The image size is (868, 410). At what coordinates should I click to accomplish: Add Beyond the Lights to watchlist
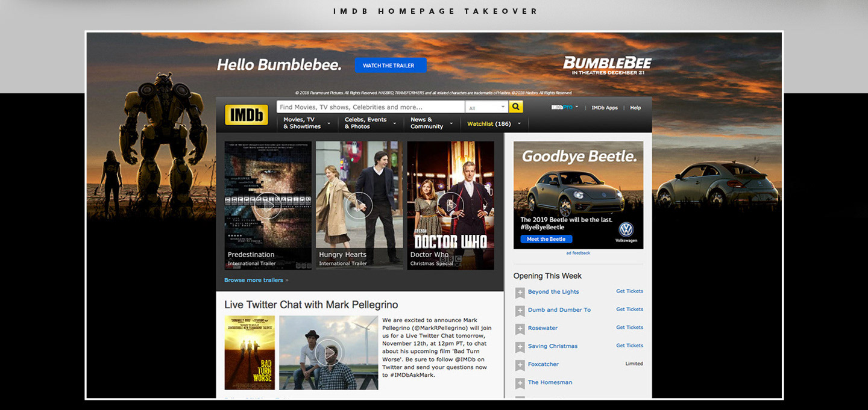[520, 293]
